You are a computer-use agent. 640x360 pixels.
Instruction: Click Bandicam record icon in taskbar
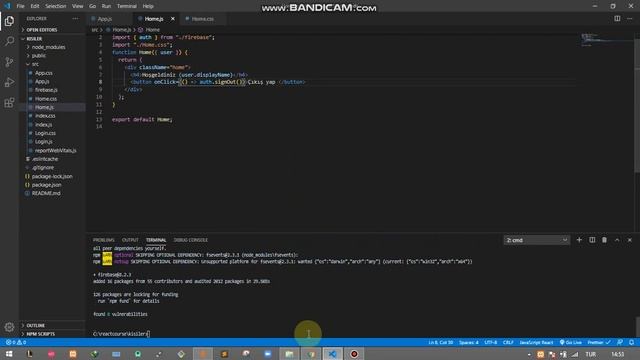[x=354, y=354]
